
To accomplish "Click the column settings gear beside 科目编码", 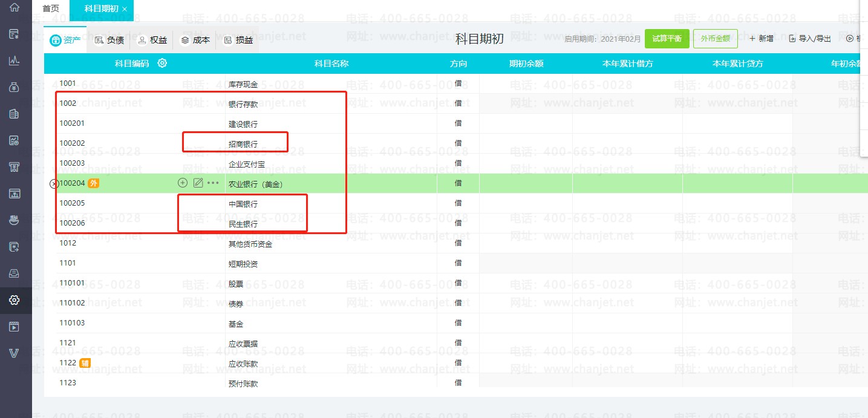I will (x=162, y=64).
